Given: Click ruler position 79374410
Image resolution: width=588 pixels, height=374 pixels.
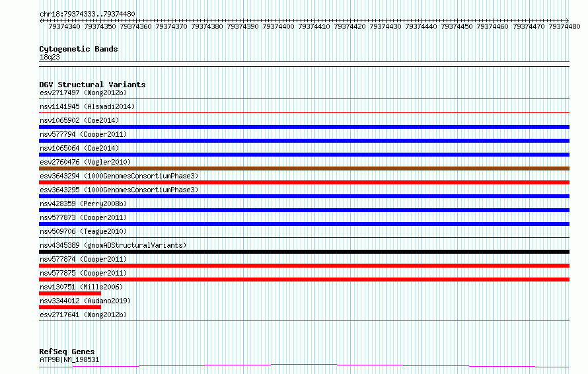Looking at the screenshot, I should point(314,27).
